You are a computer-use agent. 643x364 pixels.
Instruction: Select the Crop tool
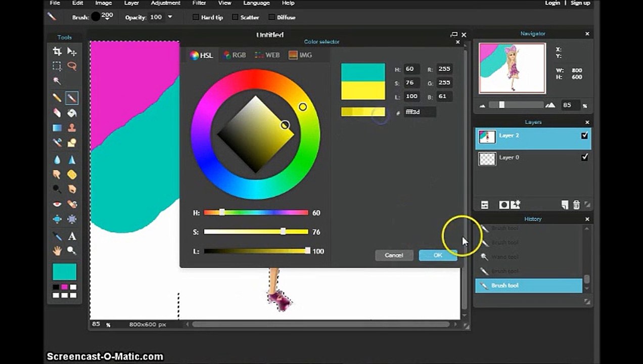pos(57,52)
